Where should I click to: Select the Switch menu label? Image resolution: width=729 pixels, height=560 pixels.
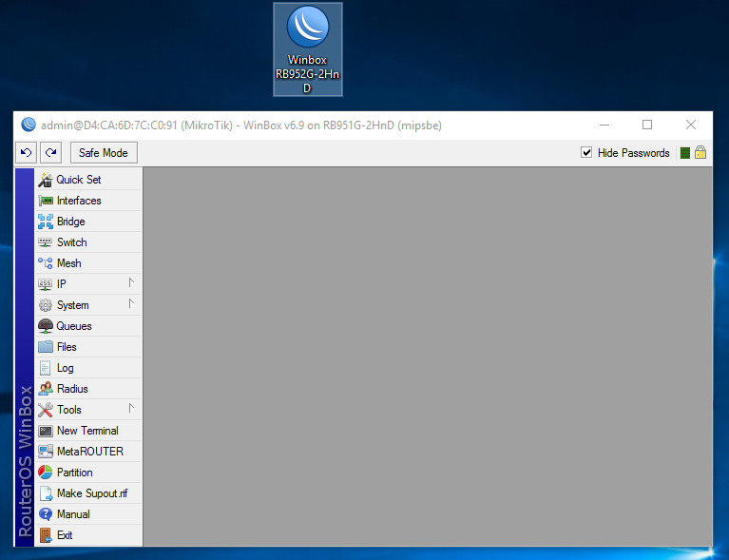(x=72, y=242)
